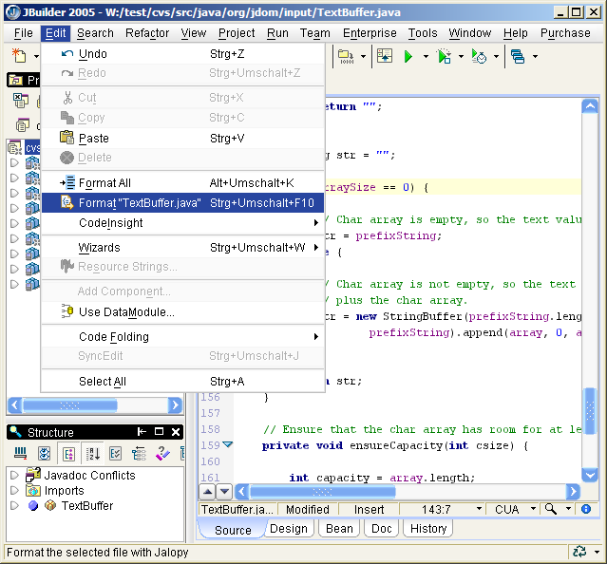Open the stacked windows dropdown arrow

point(535,57)
